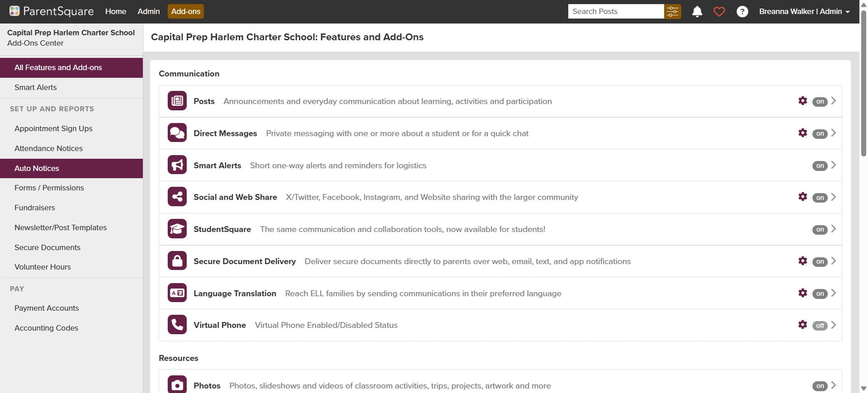Toggle Direct Messages on switch
This screenshot has height=393, width=868.
[820, 134]
